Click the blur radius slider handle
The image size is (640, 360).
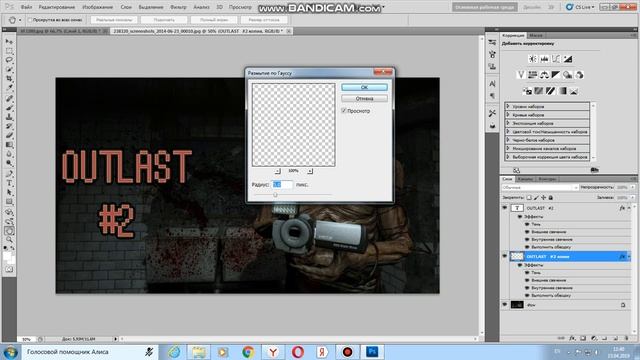point(275,195)
